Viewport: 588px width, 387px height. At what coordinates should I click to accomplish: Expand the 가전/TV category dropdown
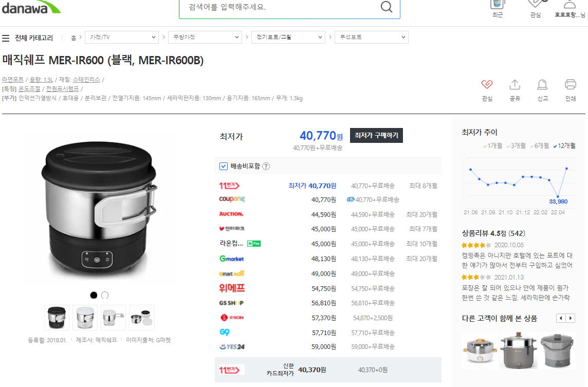coord(121,37)
